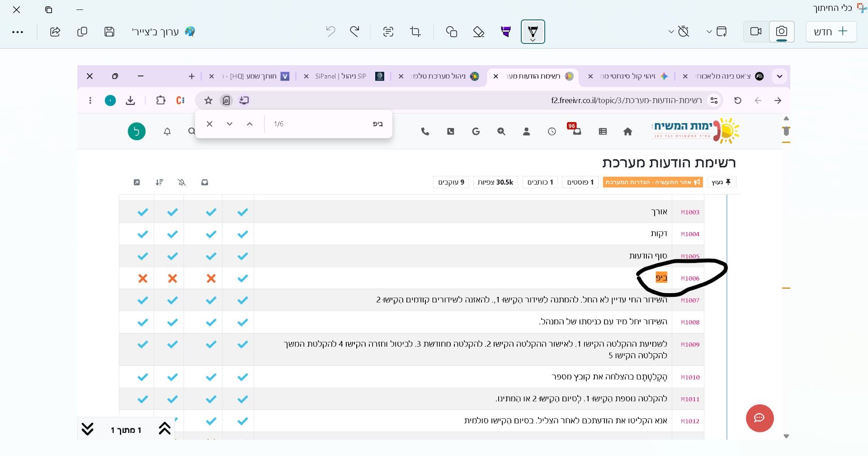Open browser downloads icon

pos(130,100)
